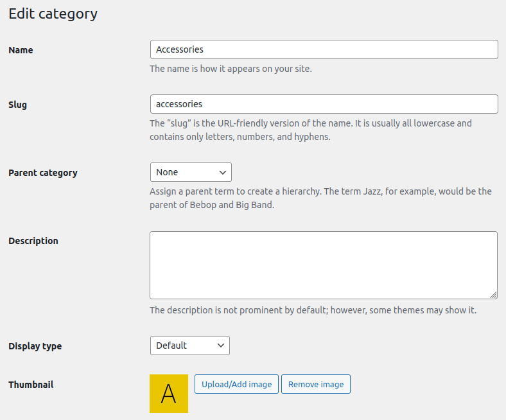The image size is (506, 420).
Task: Click the help text 'The name is how it appears on your site.'
Action: click(231, 69)
